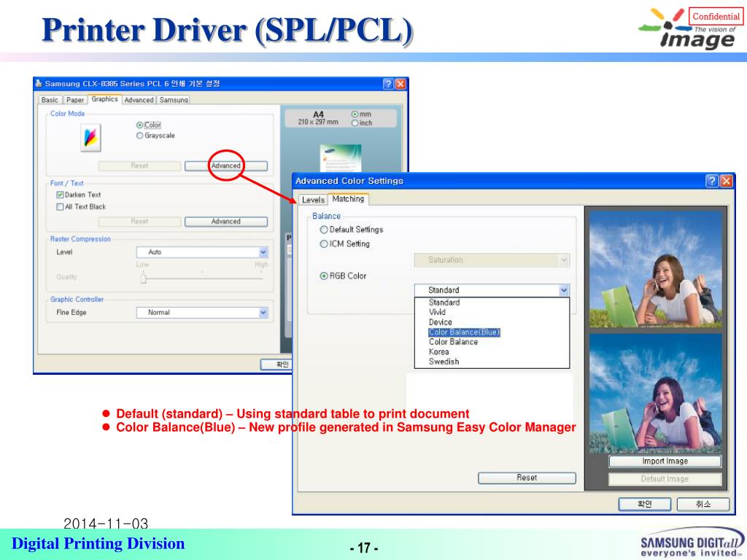Click Reset button in Color Mode group
The height and width of the screenshot is (560, 747).
[x=139, y=166]
